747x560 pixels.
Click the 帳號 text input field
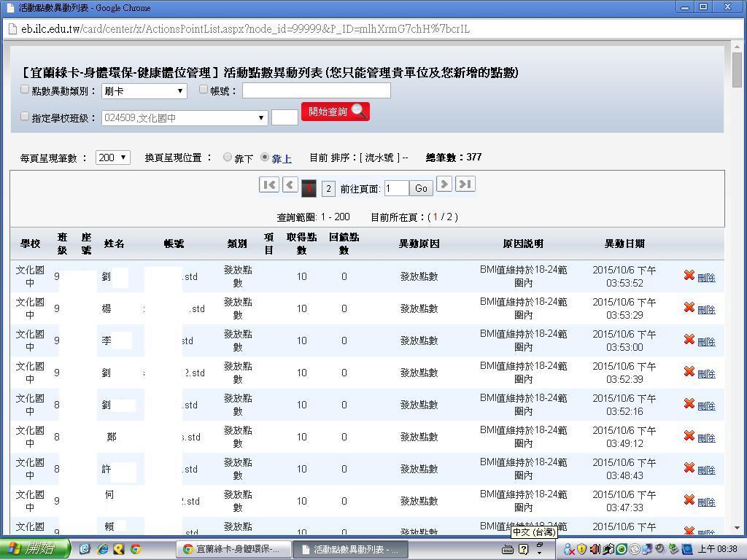pos(316,90)
